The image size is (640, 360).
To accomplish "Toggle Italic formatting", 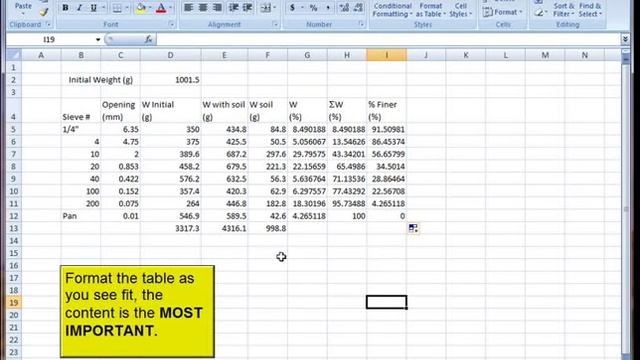I will click(x=79, y=8).
